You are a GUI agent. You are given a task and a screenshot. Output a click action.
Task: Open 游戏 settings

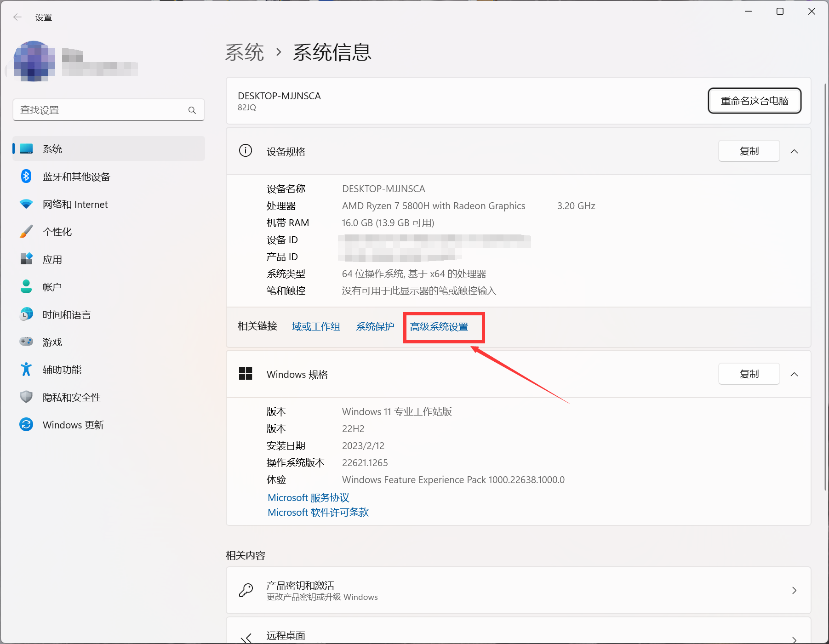coord(109,342)
